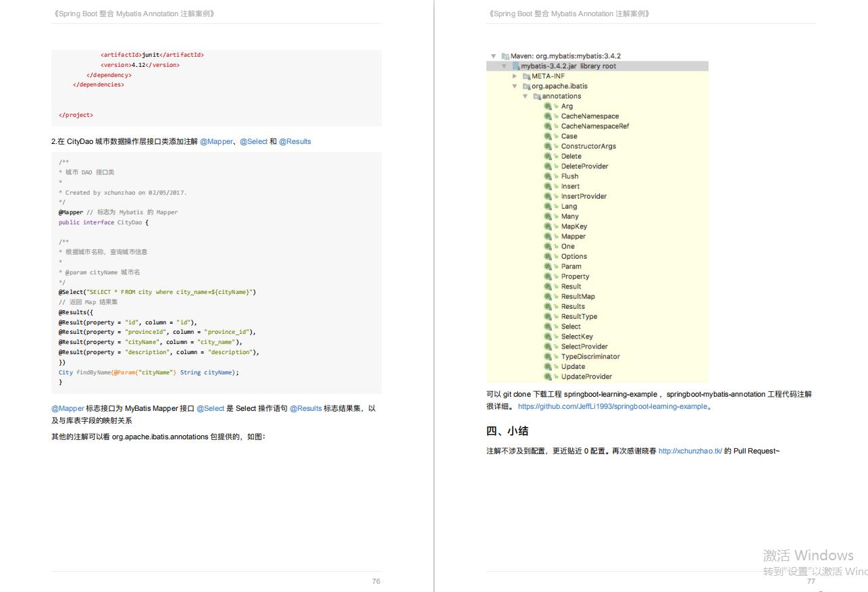Click the Delete annotation icon

[548, 156]
